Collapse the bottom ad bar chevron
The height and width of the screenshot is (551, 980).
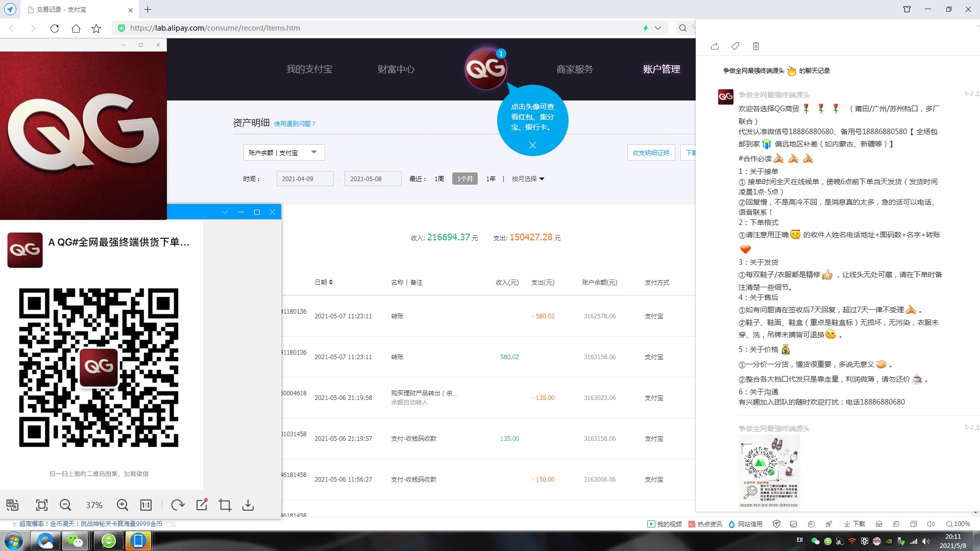pyautogui.click(x=14, y=524)
